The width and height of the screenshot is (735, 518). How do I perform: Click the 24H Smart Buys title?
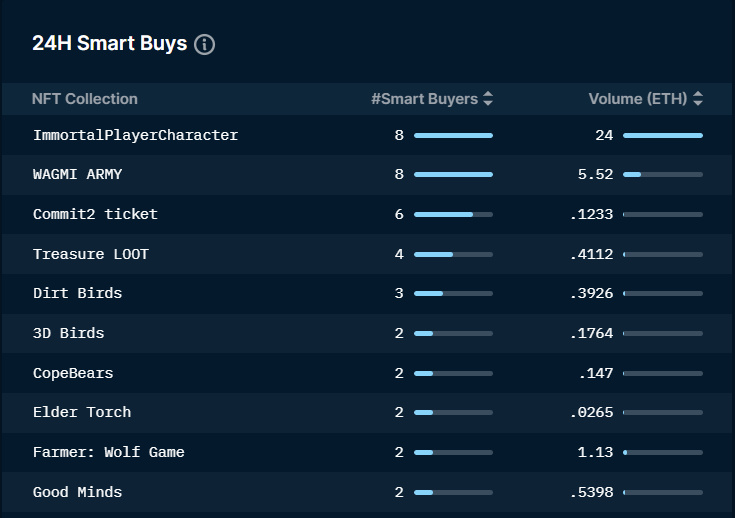(x=109, y=44)
